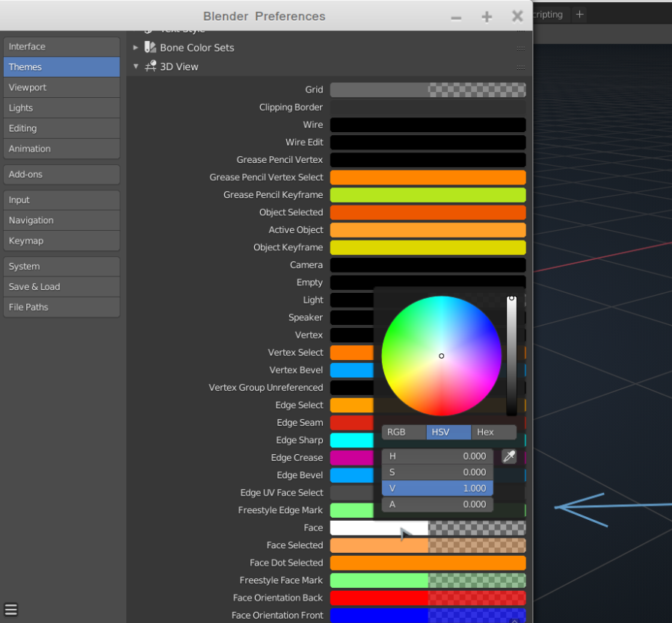The height and width of the screenshot is (623, 672).
Task: Open Save & Load preferences
Action: [62, 287]
